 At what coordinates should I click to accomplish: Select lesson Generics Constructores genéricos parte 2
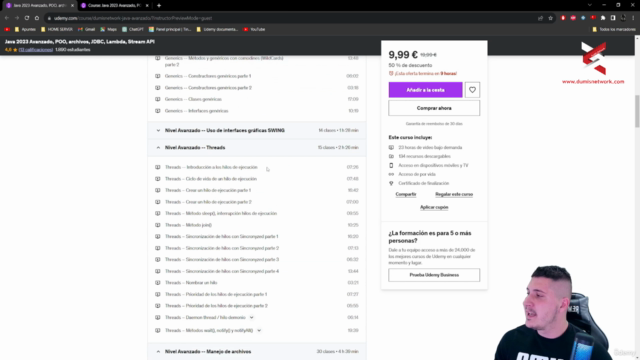(208, 88)
